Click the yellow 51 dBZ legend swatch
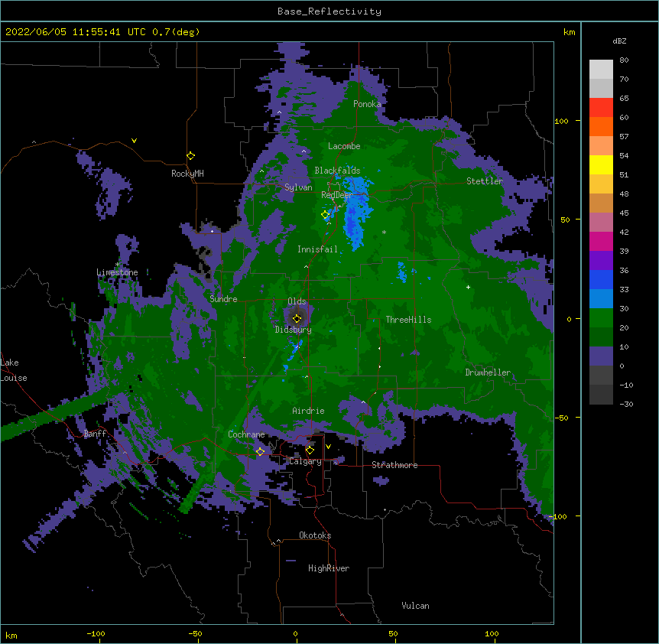 pyautogui.click(x=601, y=164)
